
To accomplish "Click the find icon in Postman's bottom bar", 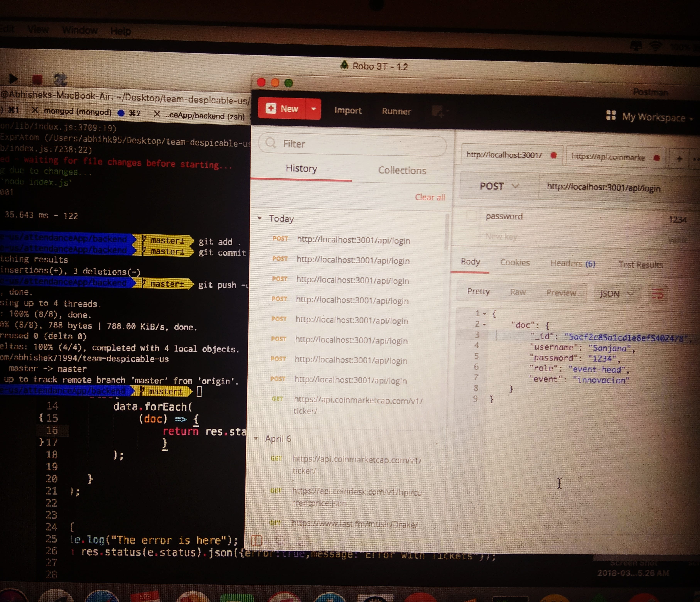I will pos(280,540).
